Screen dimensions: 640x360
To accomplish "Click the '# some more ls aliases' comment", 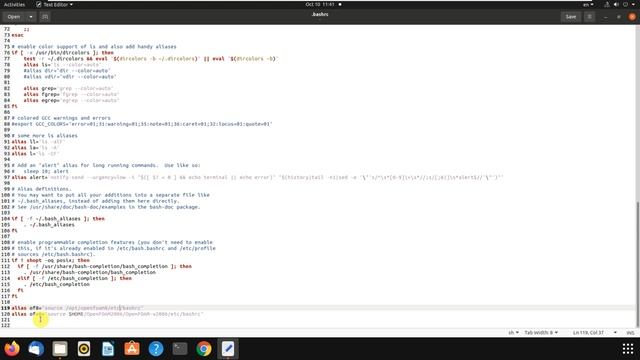I will [44, 136].
